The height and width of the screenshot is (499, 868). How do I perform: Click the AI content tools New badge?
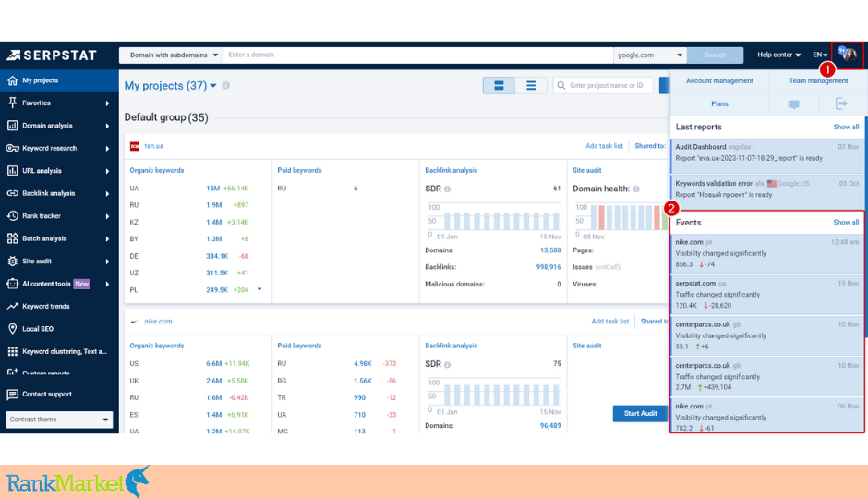tap(82, 284)
